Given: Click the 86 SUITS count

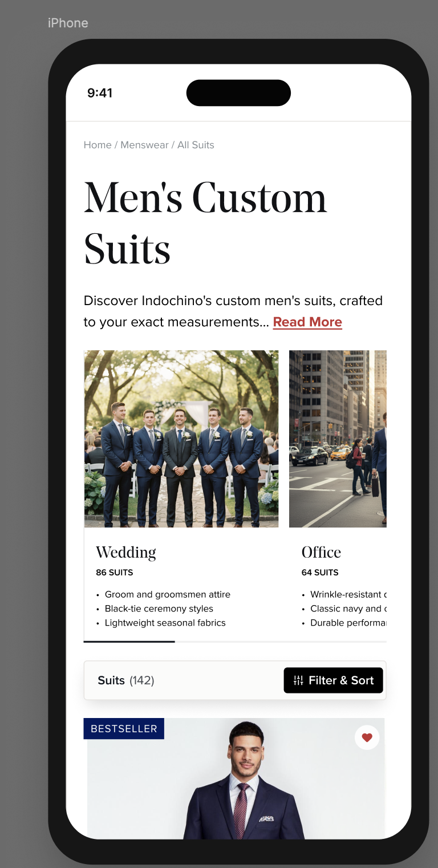Looking at the screenshot, I should (x=115, y=573).
